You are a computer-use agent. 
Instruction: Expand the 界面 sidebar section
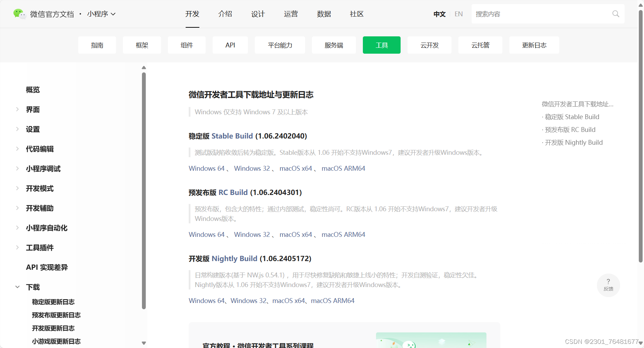[x=17, y=109]
